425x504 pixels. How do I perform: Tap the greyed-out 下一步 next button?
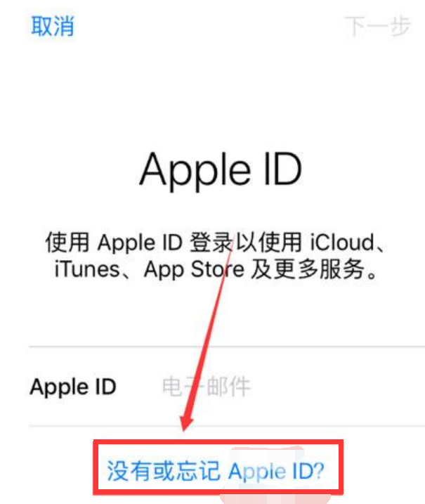click(x=378, y=26)
